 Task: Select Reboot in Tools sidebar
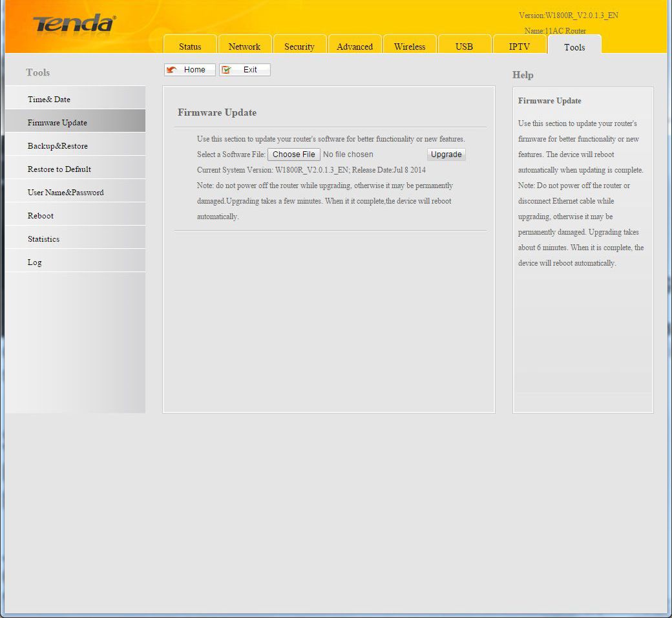(x=41, y=216)
